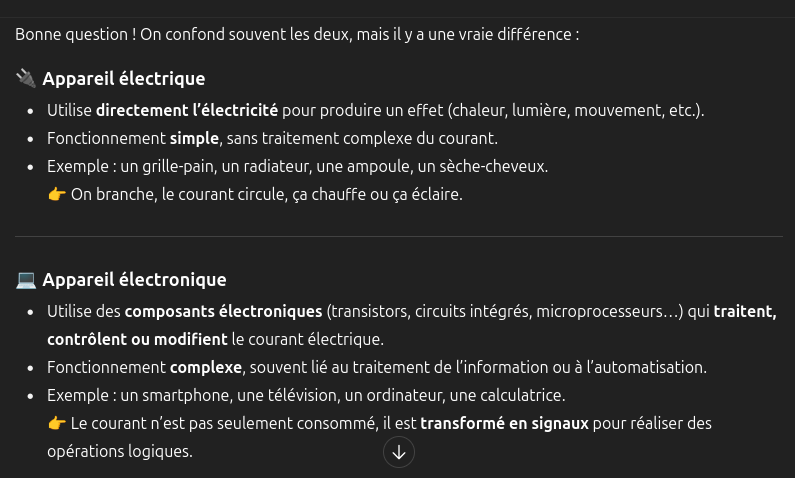Image resolution: width=795 pixels, height=478 pixels.
Task: Click the intro sentence starting "Bonne question"
Action: click(297, 34)
